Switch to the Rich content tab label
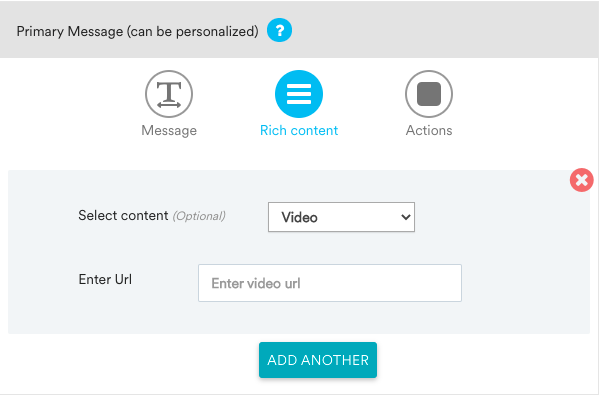Image resolution: width=599 pixels, height=395 pixels. 299,131
